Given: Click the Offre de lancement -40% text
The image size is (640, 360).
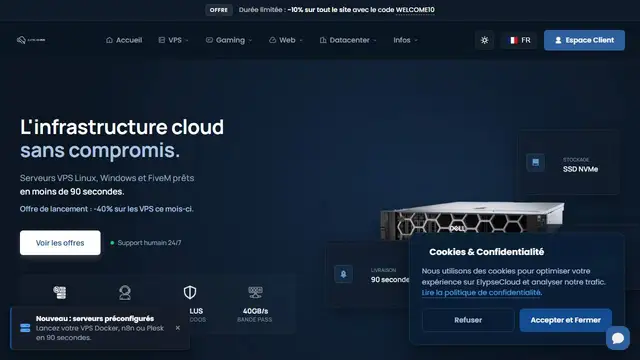Looking at the screenshot, I should (107, 209).
